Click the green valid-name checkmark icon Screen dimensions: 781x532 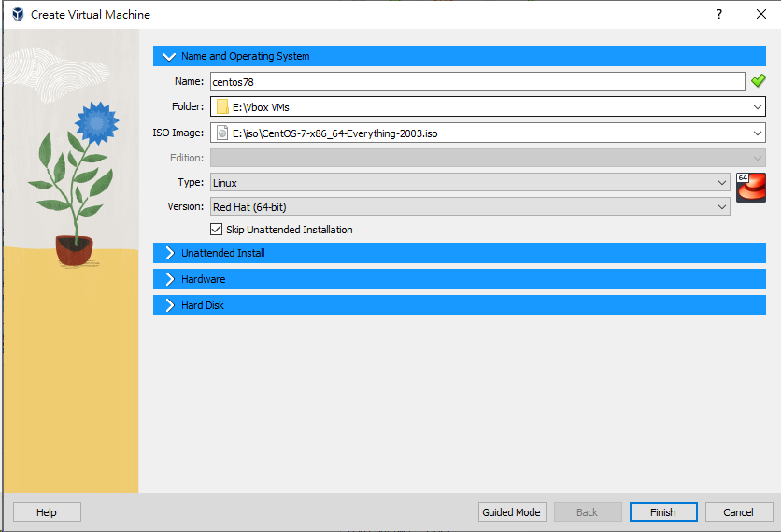758,81
